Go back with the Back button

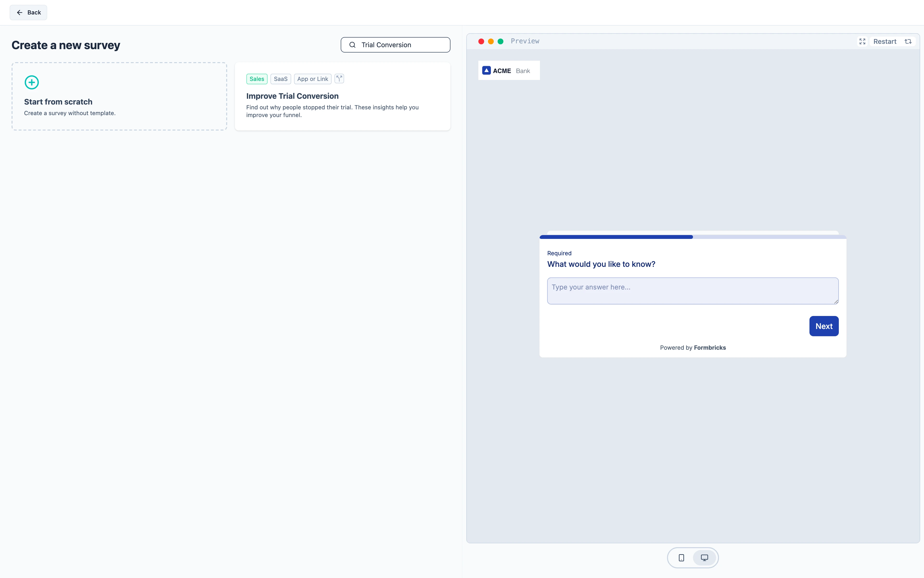(28, 13)
